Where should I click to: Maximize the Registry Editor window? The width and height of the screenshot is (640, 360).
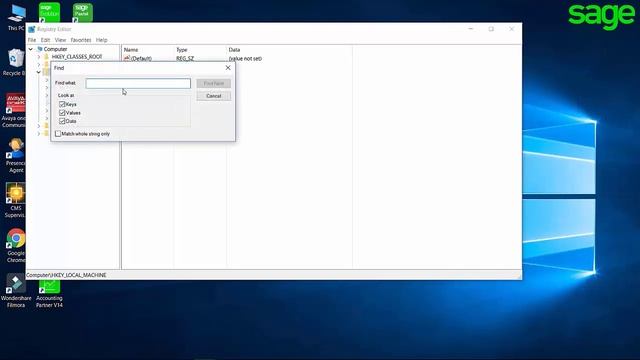pyautogui.click(x=491, y=29)
